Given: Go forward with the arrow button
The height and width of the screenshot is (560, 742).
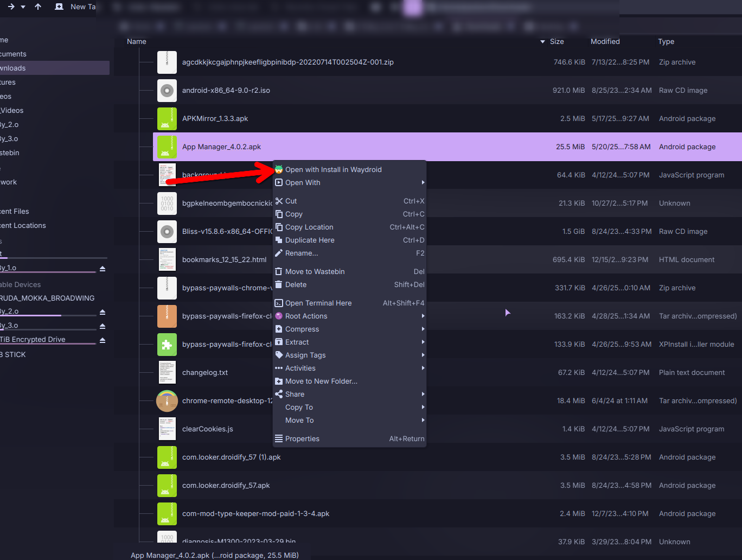Looking at the screenshot, I should tap(11, 7).
